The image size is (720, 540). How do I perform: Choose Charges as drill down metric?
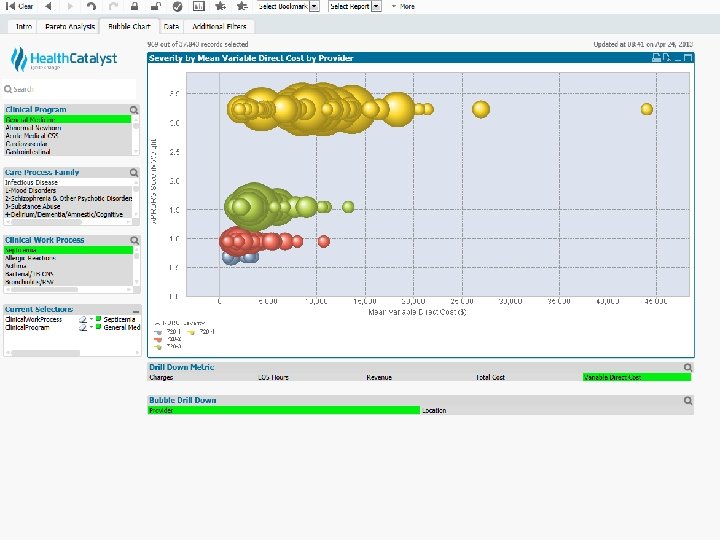coord(202,377)
